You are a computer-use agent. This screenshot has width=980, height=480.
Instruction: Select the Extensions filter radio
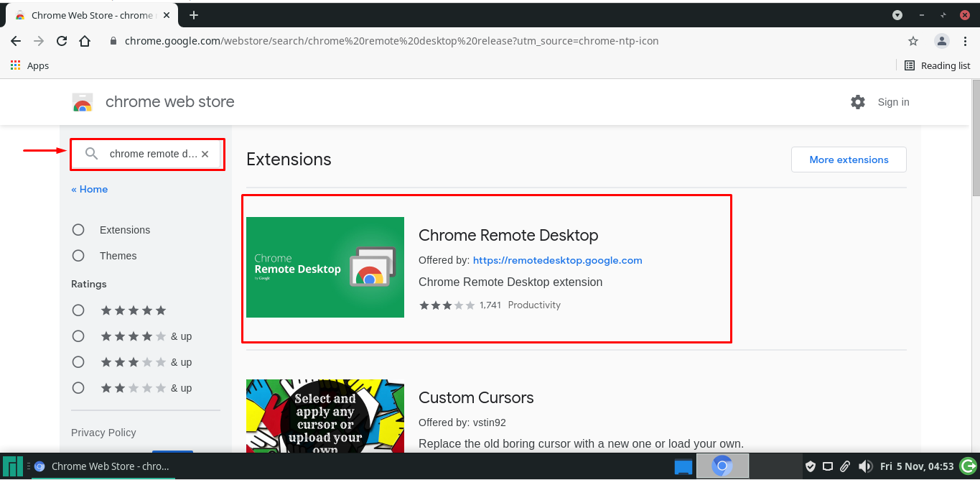(78, 230)
